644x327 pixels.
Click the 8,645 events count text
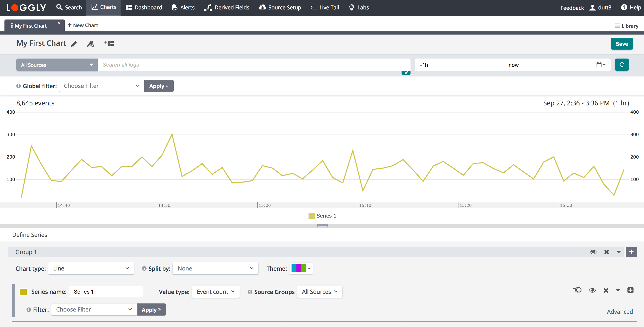click(35, 103)
